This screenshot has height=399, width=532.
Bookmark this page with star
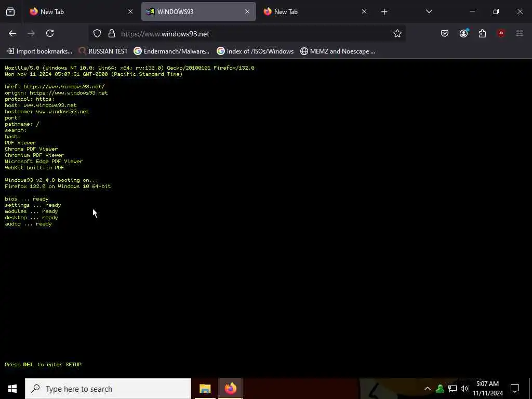397,33
